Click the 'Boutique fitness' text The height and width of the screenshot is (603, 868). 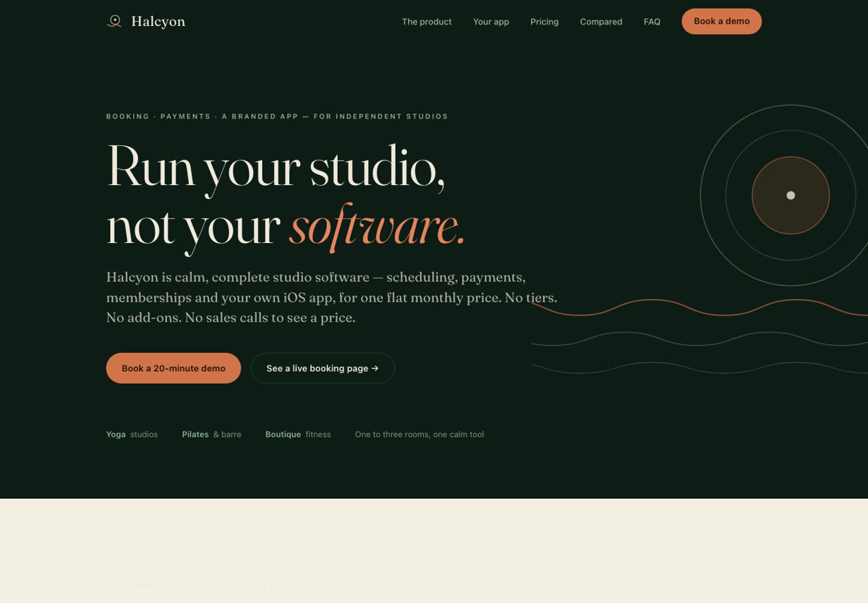[298, 435]
